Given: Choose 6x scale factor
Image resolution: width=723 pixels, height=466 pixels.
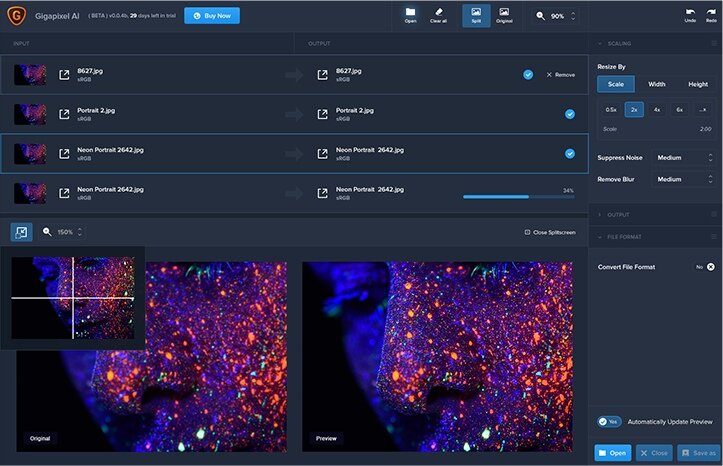Looking at the screenshot, I should pyautogui.click(x=680, y=110).
